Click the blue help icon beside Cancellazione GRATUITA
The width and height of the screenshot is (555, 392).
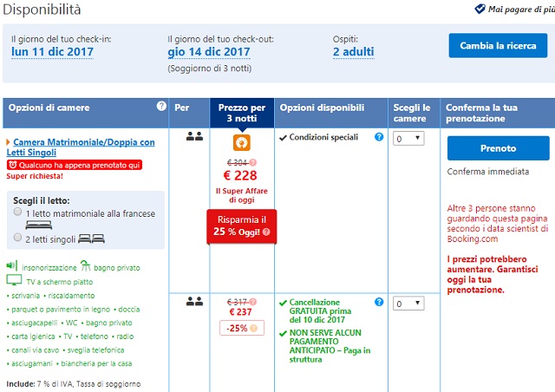click(x=379, y=302)
